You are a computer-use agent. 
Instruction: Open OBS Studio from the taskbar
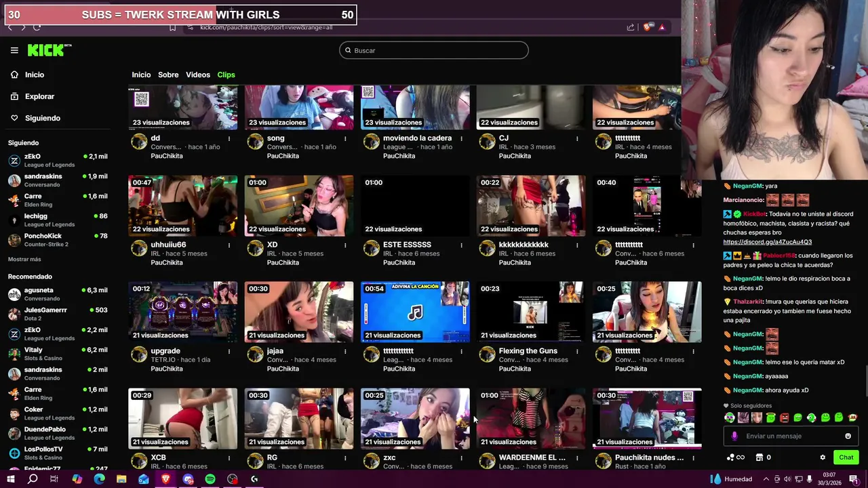pos(233,479)
